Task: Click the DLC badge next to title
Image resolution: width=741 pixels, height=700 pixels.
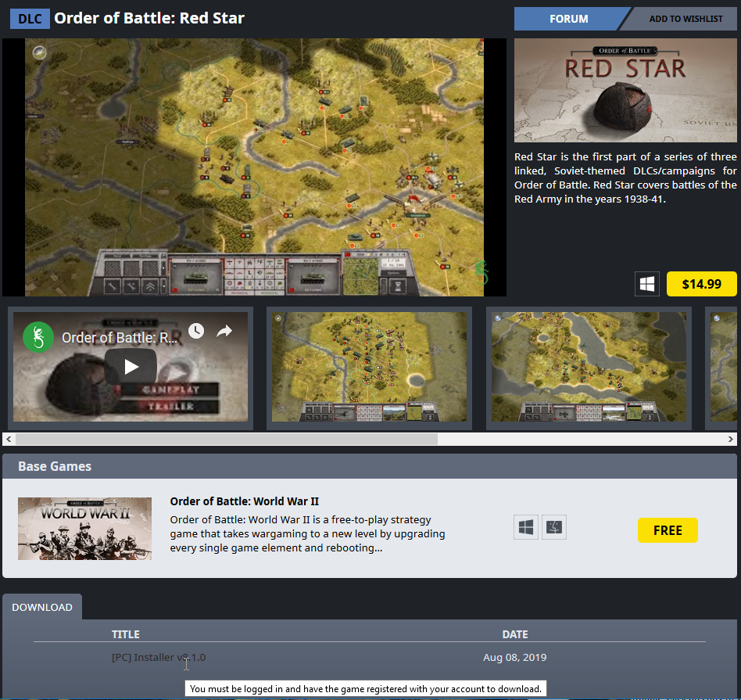Action: click(x=30, y=19)
